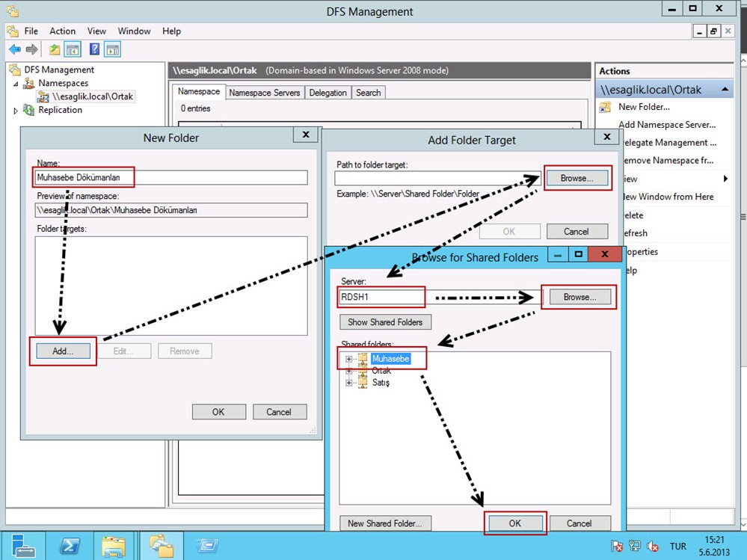Open the Help menu
The height and width of the screenshot is (560, 747).
click(x=171, y=31)
